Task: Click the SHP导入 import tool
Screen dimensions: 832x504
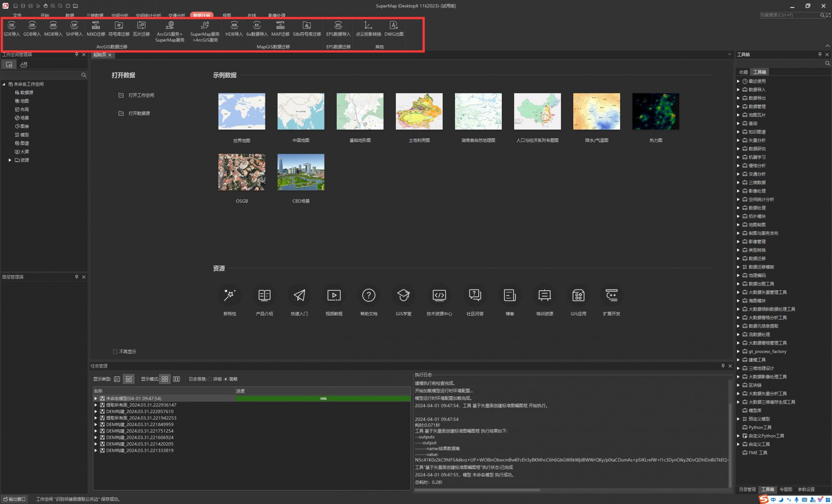Action: [74, 29]
